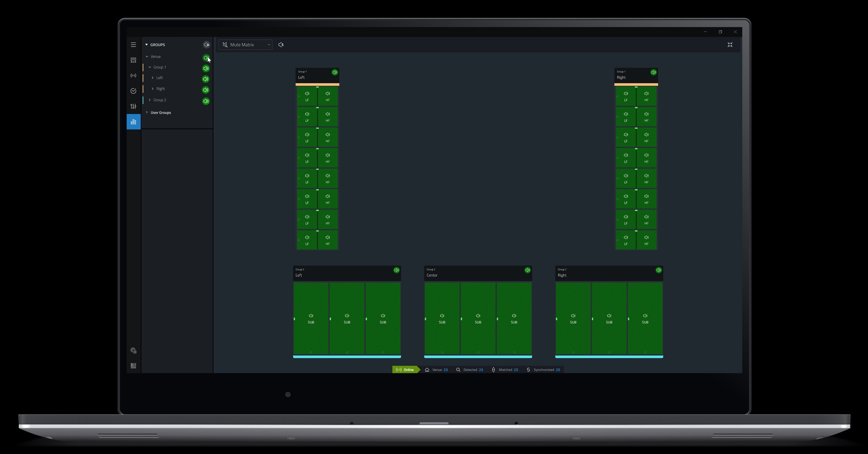Click the first SUB in Group 2 Right
The image size is (868, 454).
pyautogui.click(x=573, y=318)
